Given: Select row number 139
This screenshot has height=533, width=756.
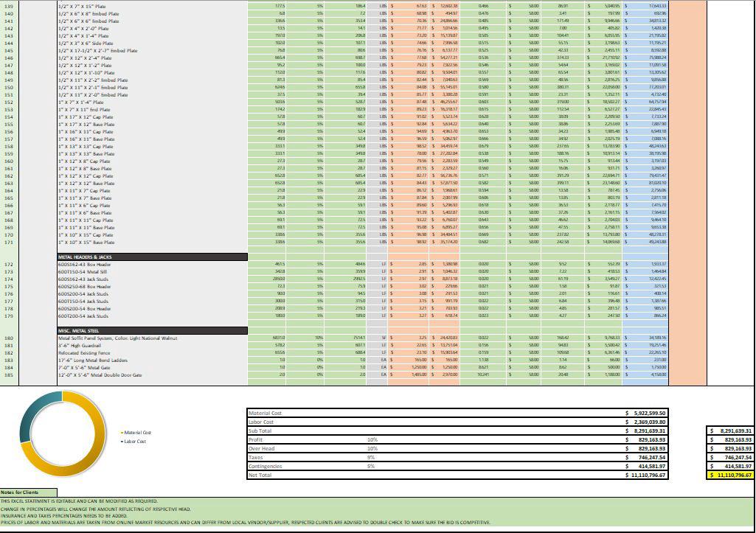Looking at the screenshot, I should coord(8,6).
